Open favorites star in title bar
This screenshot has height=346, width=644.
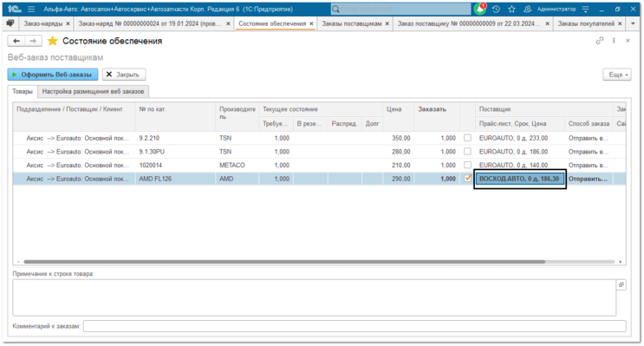click(511, 9)
